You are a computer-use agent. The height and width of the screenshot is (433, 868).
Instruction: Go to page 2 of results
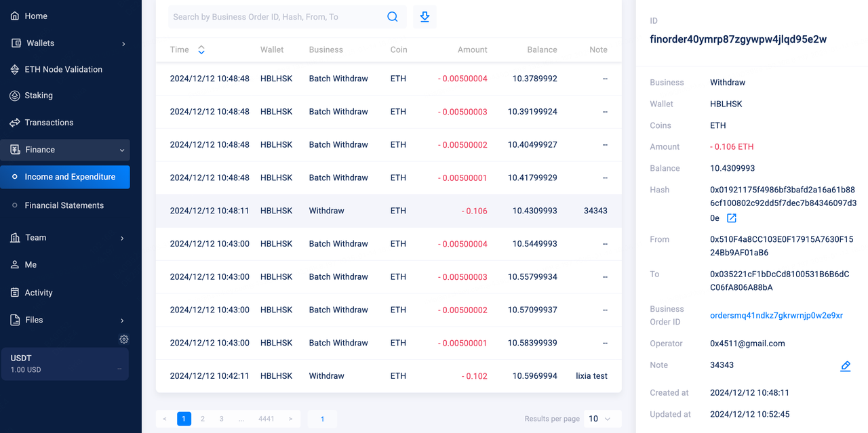(203, 419)
